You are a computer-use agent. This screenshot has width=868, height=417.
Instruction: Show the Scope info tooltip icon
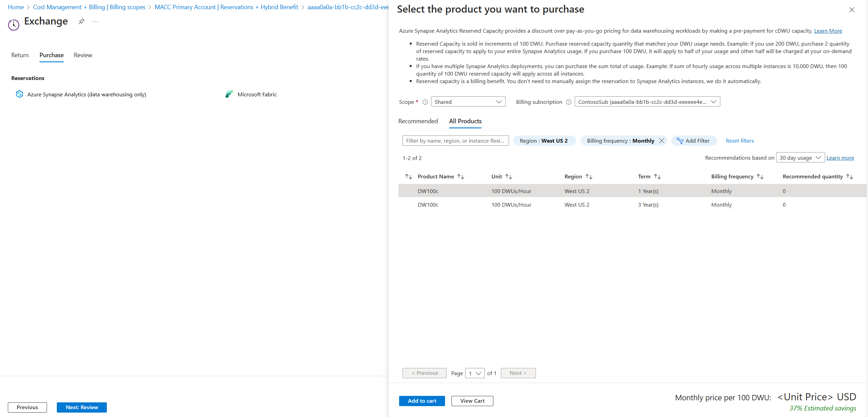[425, 102]
